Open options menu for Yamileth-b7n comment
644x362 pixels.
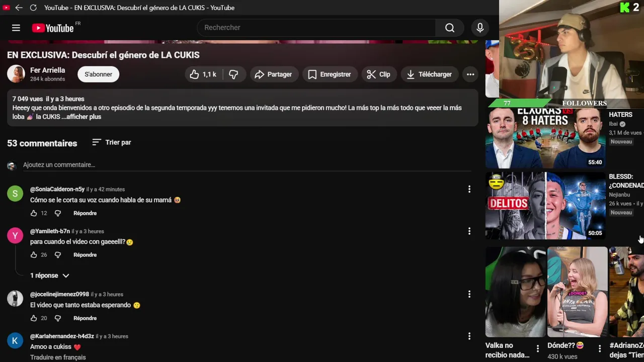coord(469,231)
